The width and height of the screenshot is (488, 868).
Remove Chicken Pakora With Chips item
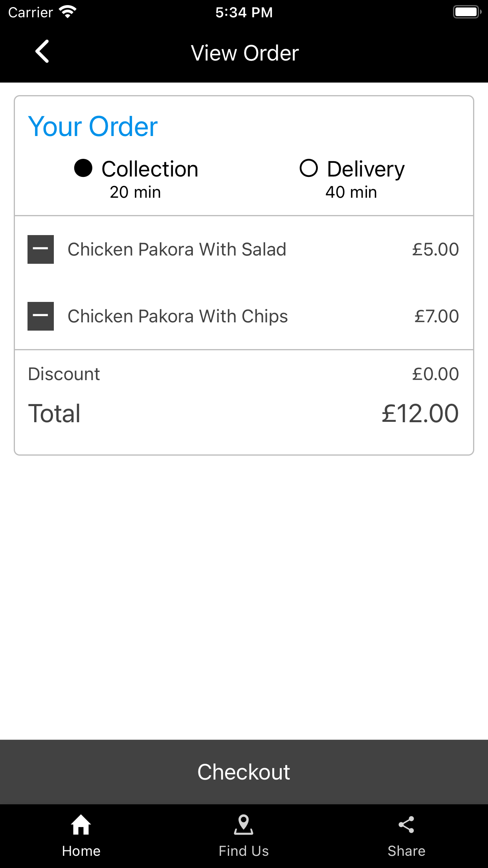(40, 316)
